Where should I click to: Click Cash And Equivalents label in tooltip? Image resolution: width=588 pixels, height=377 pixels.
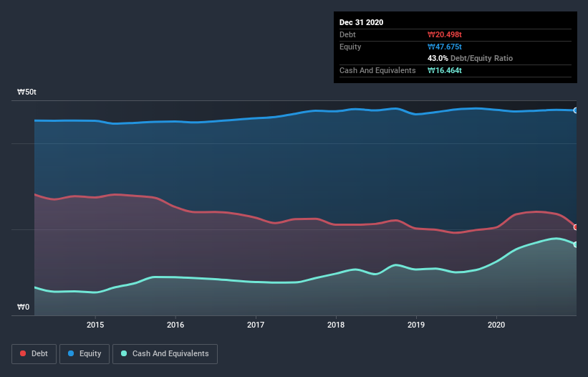(377, 70)
